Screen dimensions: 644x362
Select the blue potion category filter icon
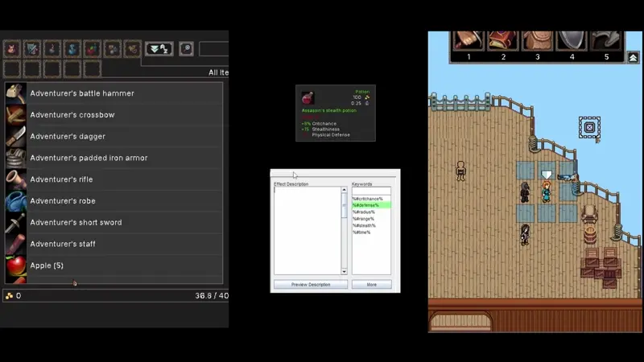[x=72, y=49]
